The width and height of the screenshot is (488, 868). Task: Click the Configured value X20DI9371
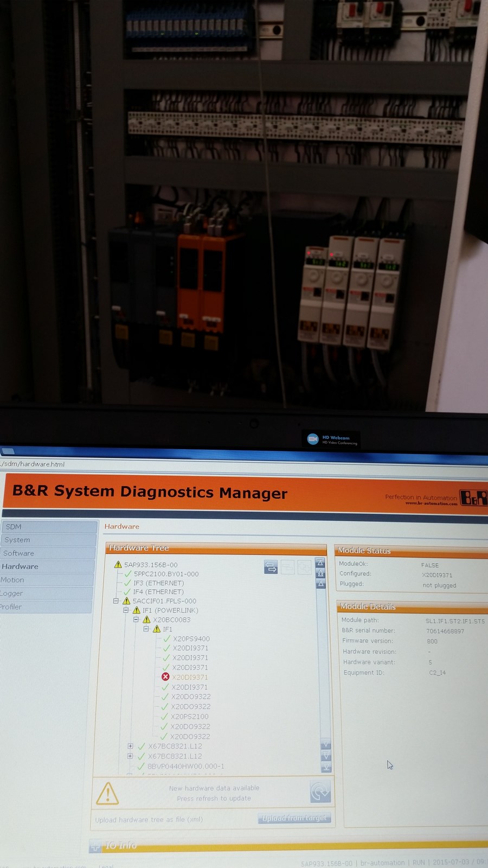point(437,575)
